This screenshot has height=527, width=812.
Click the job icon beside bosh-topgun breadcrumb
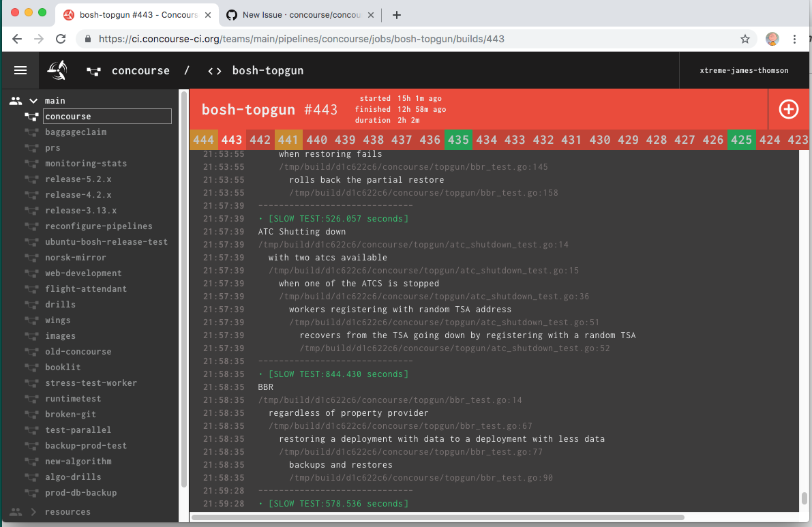pos(215,70)
